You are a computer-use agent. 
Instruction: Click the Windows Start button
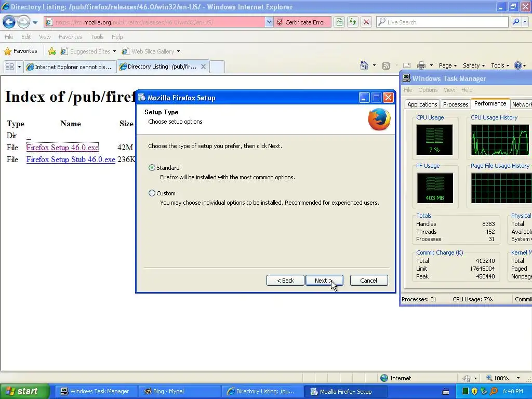coord(24,392)
